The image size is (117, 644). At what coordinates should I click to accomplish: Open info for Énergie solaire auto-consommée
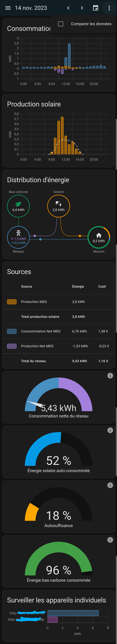[110, 430]
